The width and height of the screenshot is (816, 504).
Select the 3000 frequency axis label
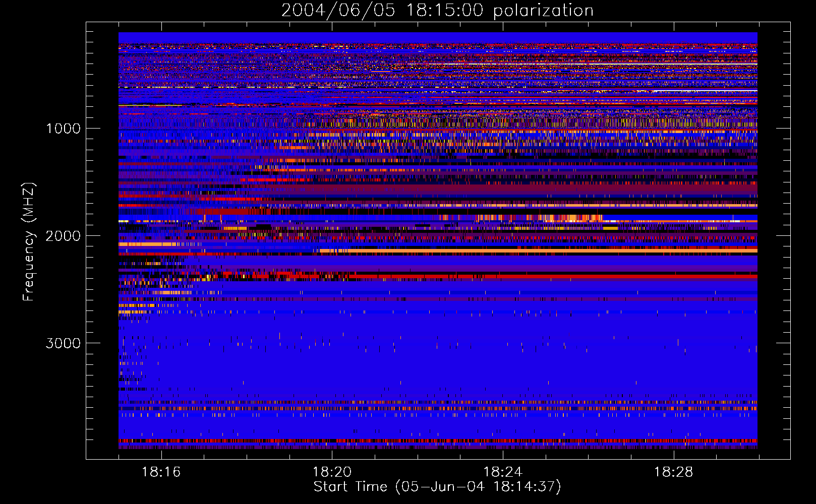63,343
